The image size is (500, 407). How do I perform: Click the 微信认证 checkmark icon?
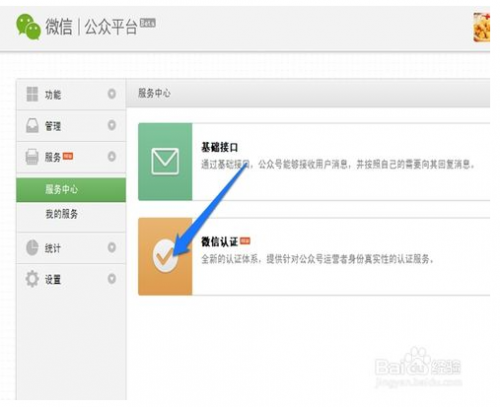165,256
